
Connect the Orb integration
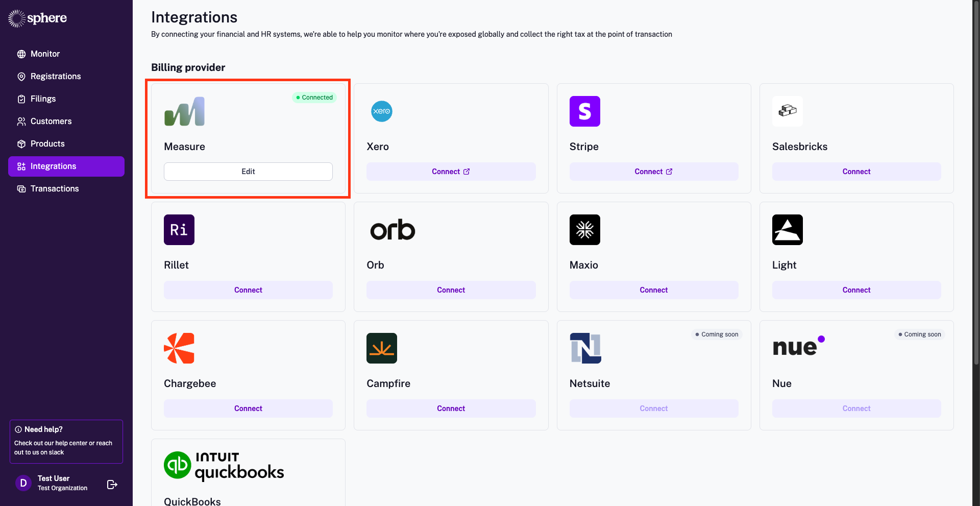(x=451, y=290)
